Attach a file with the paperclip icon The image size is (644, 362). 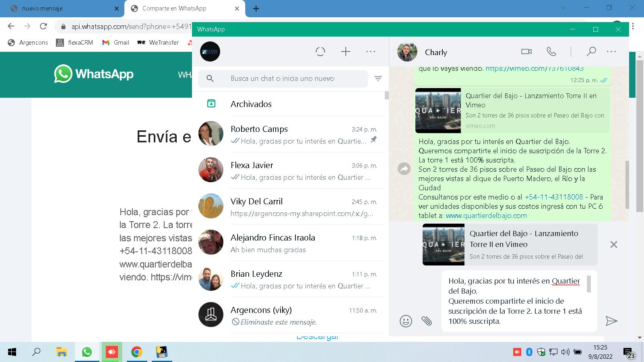pos(427,321)
